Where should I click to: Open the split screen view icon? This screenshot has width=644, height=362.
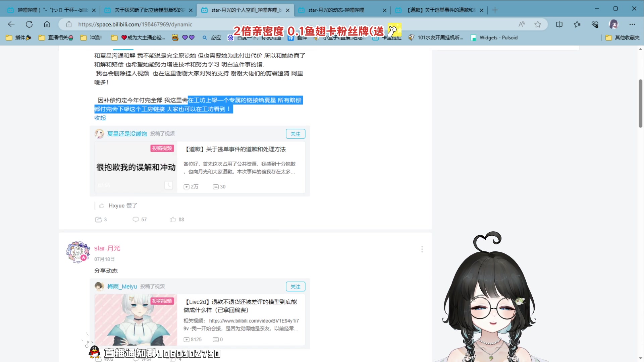(x=559, y=24)
